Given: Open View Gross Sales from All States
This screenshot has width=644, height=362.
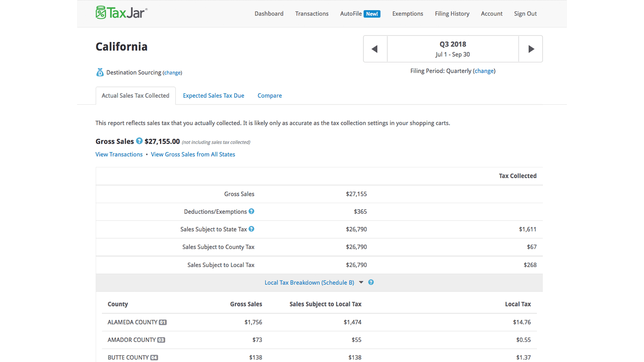Looking at the screenshot, I should (x=193, y=154).
